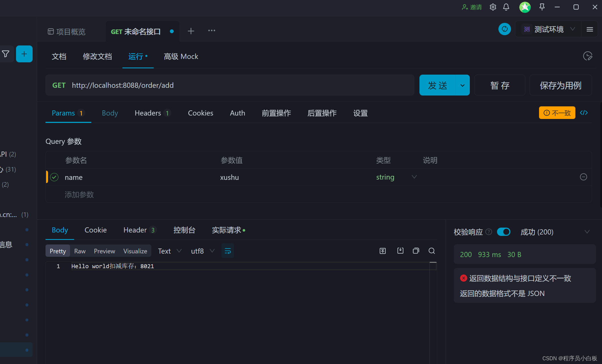Open the Text format dropdown

tap(170, 251)
